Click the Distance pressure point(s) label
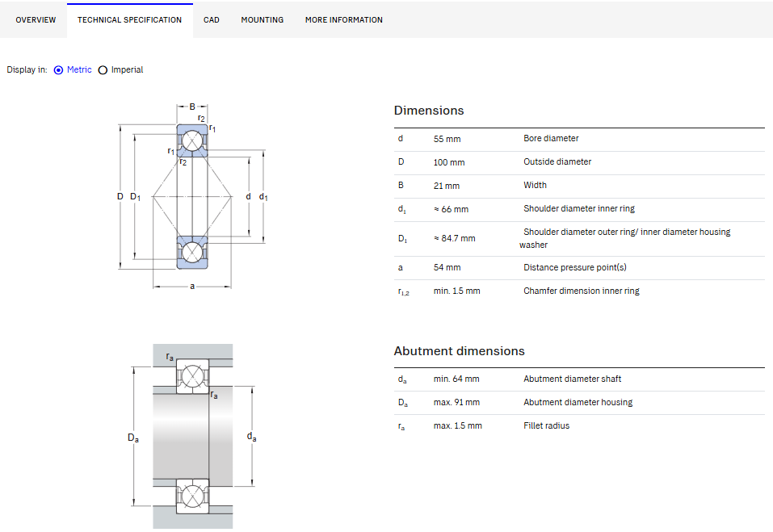This screenshot has width=773, height=532. click(x=575, y=267)
